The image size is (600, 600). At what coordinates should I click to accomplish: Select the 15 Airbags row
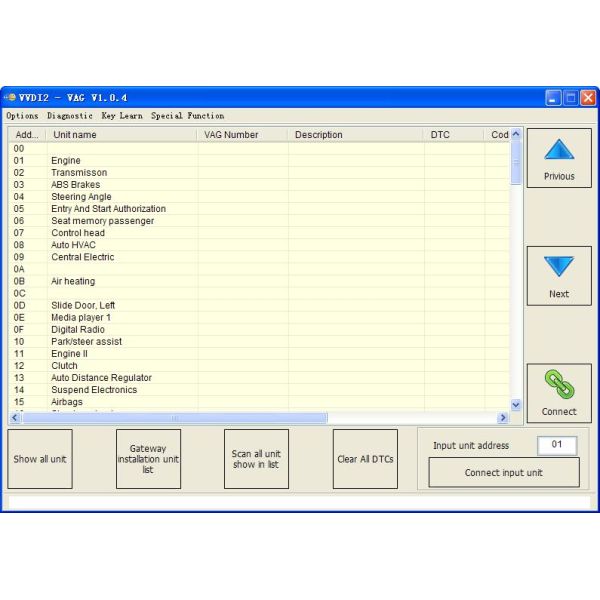(259, 402)
